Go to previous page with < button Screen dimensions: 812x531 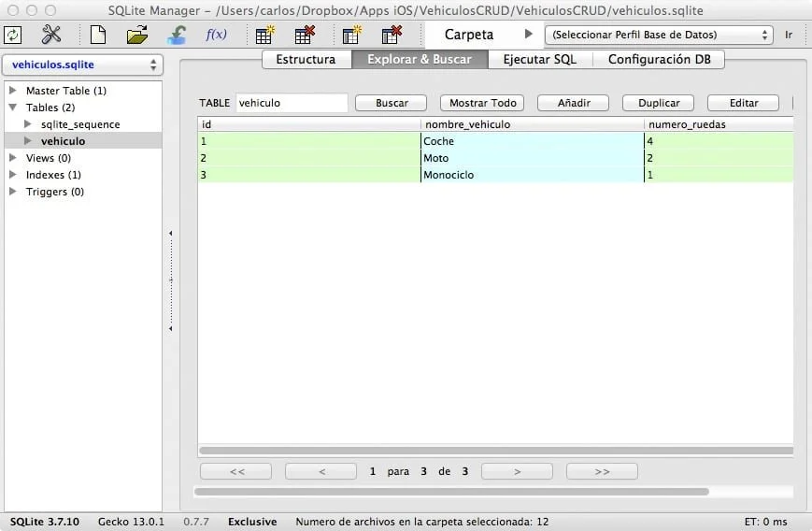click(x=321, y=471)
